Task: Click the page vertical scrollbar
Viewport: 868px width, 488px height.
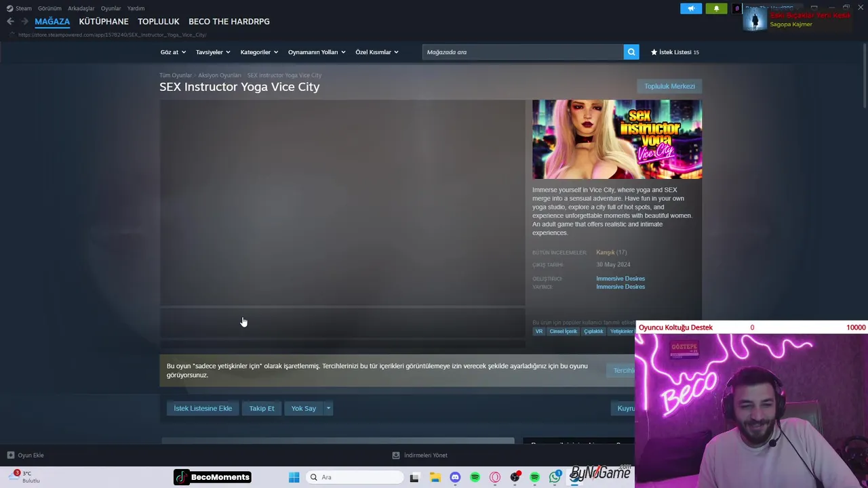Action: coord(865,76)
